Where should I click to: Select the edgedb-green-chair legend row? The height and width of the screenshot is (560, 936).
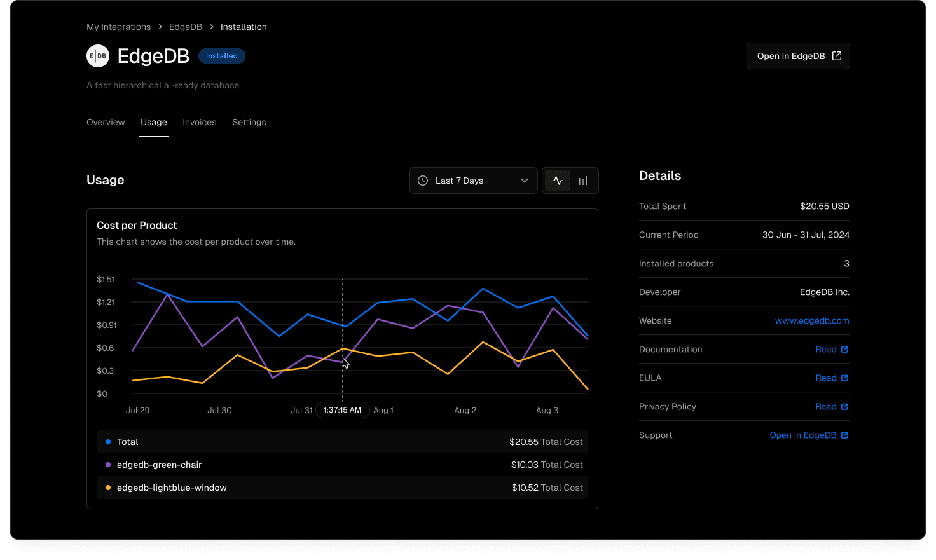[159, 465]
